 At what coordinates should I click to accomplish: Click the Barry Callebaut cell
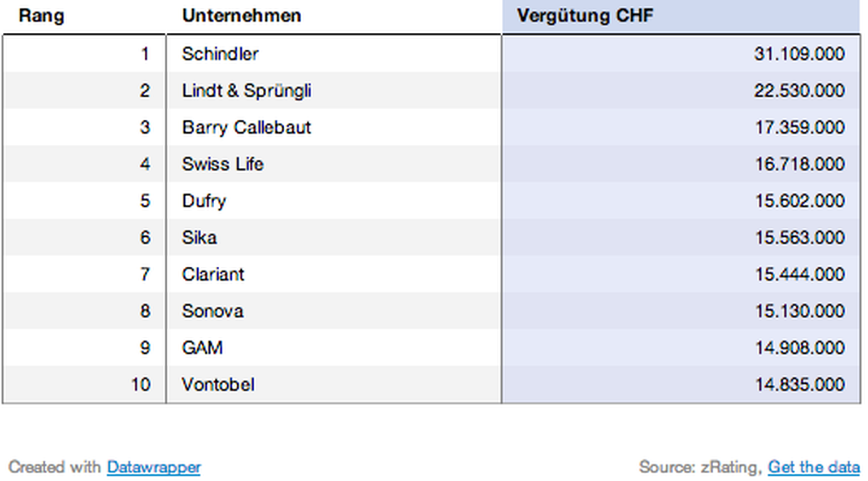click(x=246, y=127)
